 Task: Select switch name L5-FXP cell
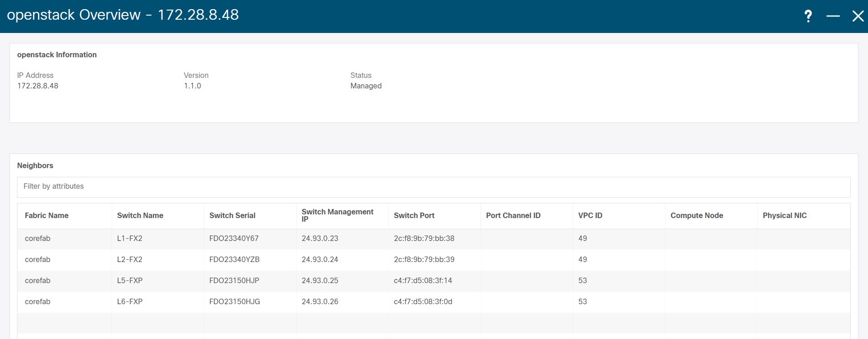point(130,281)
